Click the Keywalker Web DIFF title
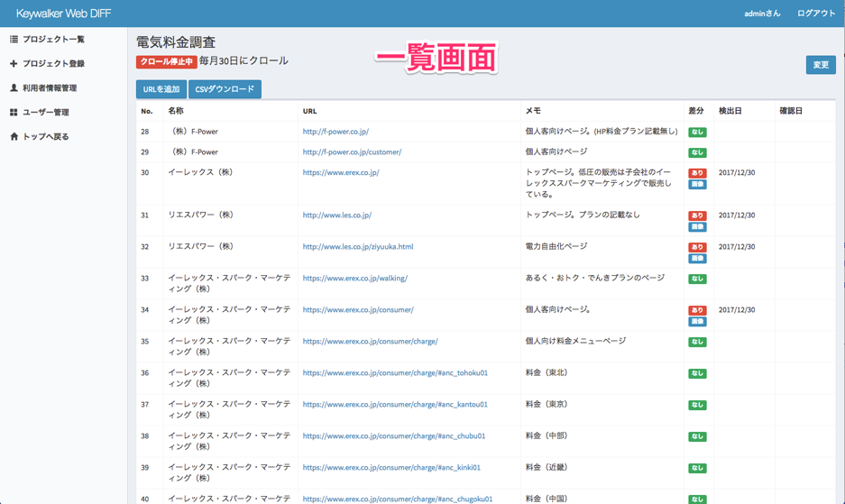Screen dimensions: 845x504 [x=64, y=14]
